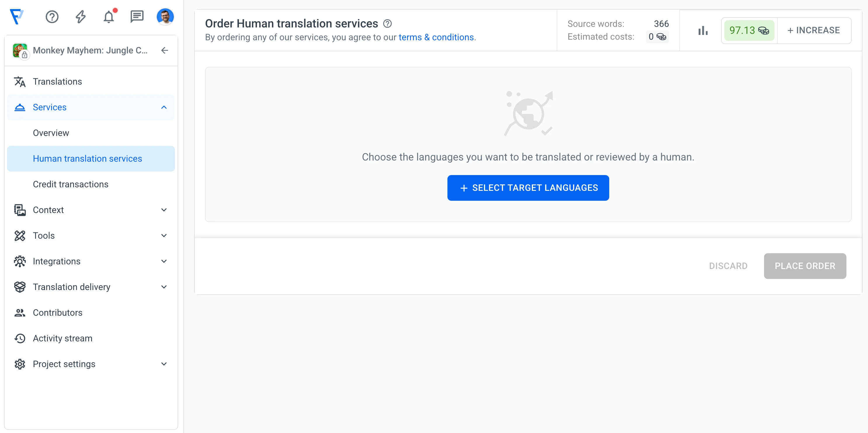868x433 pixels.
Task: Click the Activity stream history icon
Action: tap(20, 338)
